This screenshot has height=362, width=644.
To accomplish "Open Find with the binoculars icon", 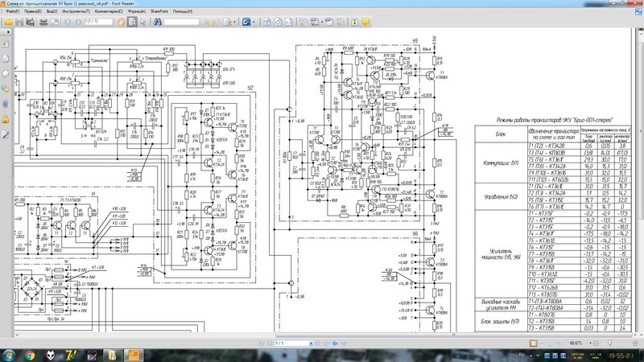I will tap(157, 22).
